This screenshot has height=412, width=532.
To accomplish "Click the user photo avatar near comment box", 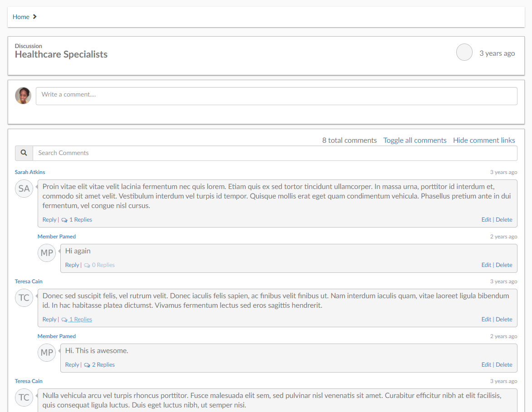I will [x=23, y=96].
